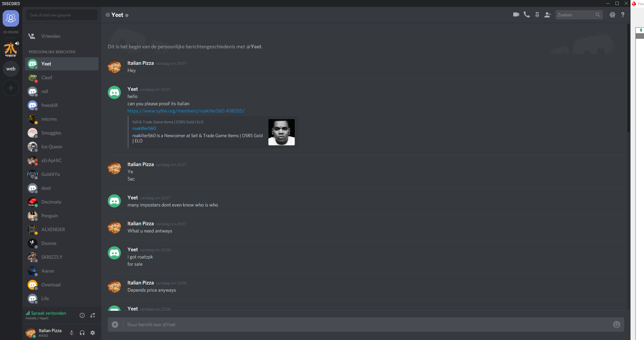Show voice connection info

(82, 315)
